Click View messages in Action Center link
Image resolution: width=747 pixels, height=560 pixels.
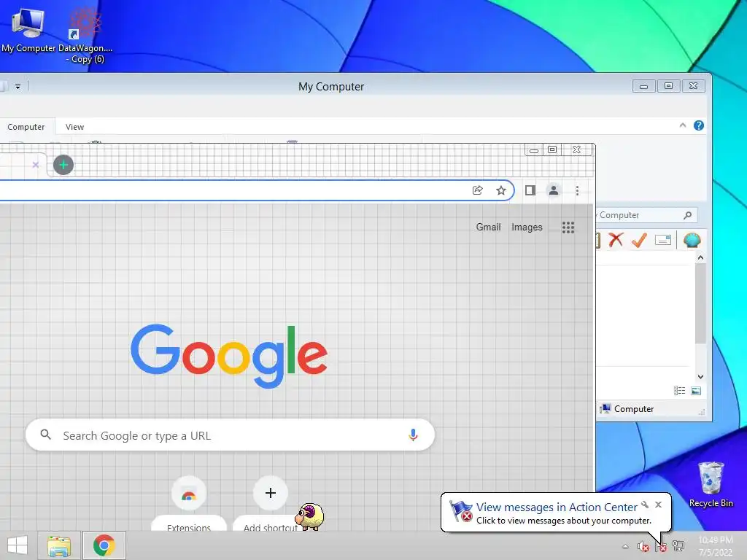557,507
